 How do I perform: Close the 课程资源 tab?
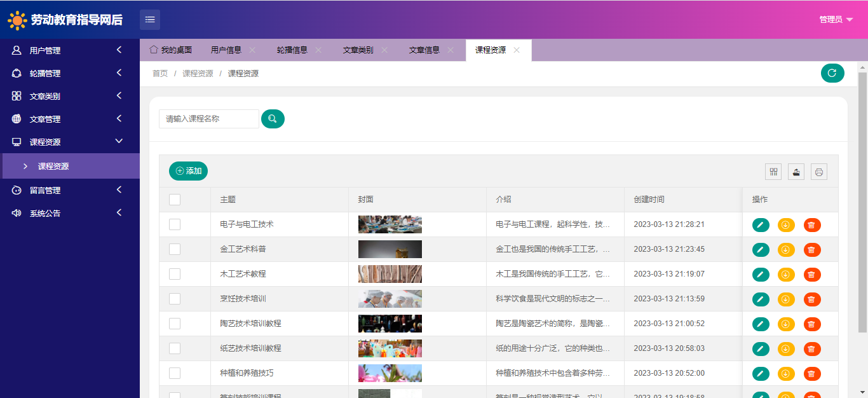[x=517, y=50]
